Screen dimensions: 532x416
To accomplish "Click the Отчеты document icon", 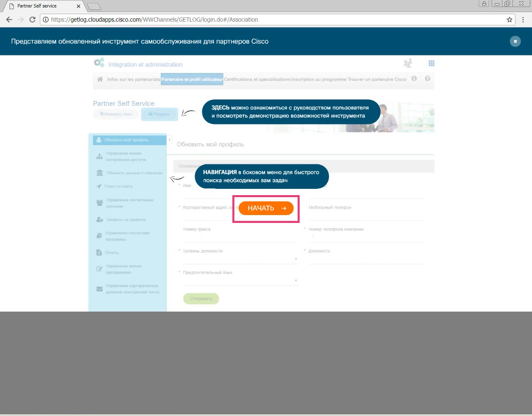I will [99, 253].
